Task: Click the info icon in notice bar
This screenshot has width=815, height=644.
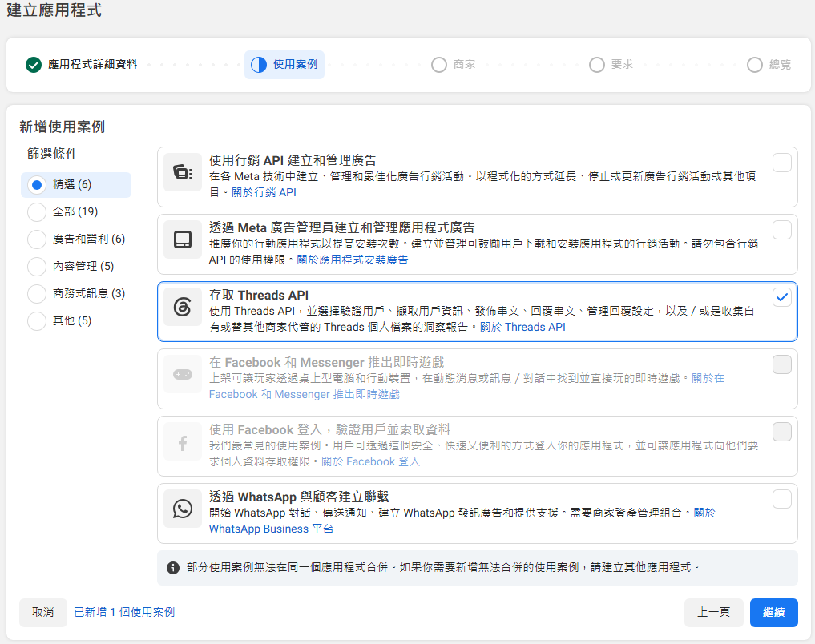Action: (173, 568)
